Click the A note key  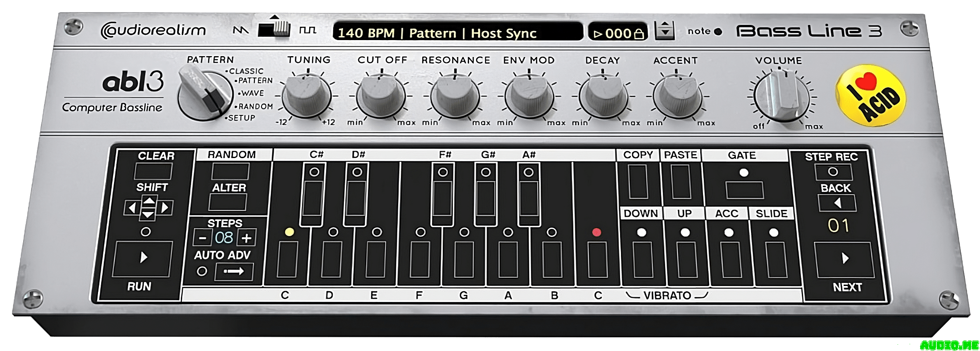(x=508, y=260)
